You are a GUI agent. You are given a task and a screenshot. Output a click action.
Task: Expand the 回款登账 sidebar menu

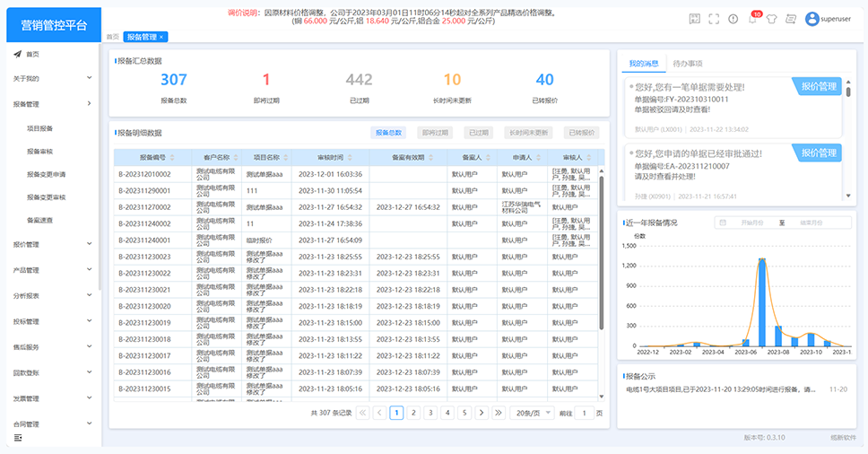[x=53, y=372]
